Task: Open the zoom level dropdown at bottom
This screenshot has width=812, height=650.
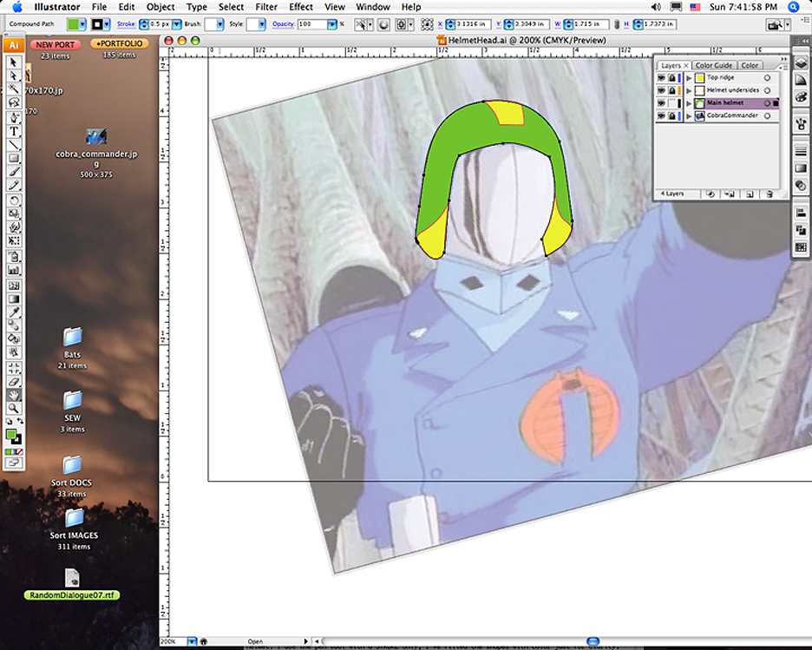Action: pyautogui.click(x=192, y=641)
